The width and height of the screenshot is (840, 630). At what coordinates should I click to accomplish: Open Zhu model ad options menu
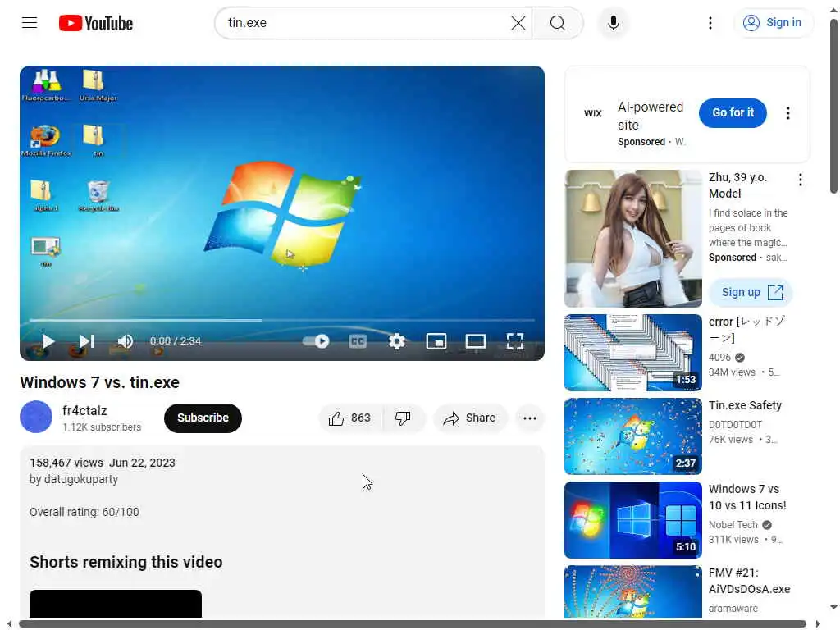(x=801, y=180)
